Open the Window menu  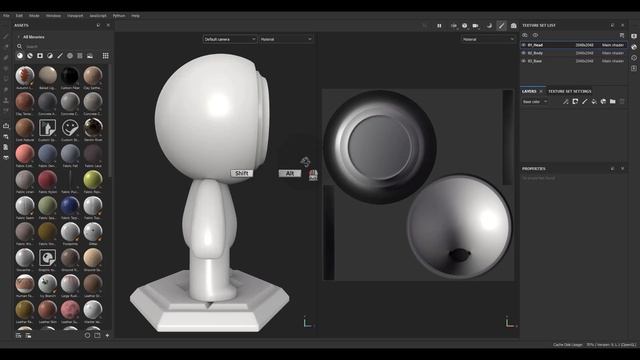[53, 16]
